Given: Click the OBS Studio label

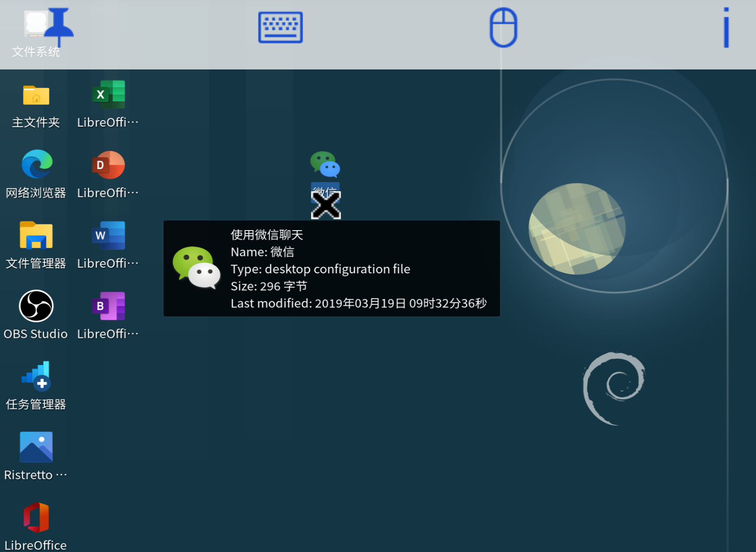Looking at the screenshot, I should (x=36, y=334).
